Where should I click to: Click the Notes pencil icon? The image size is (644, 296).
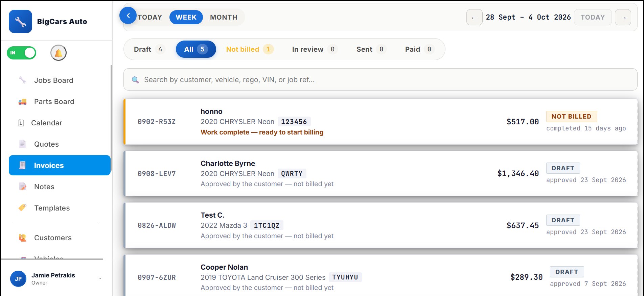coord(23,187)
